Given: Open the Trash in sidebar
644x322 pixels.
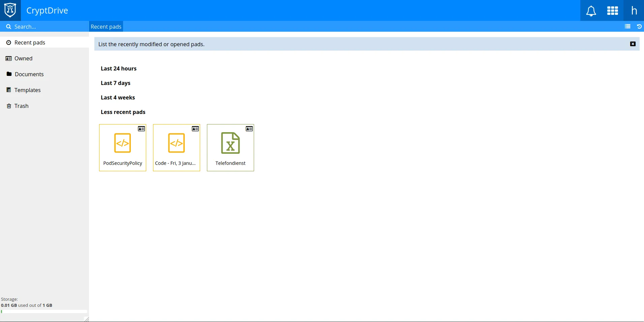Looking at the screenshot, I should pyautogui.click(x=44, y=106).
